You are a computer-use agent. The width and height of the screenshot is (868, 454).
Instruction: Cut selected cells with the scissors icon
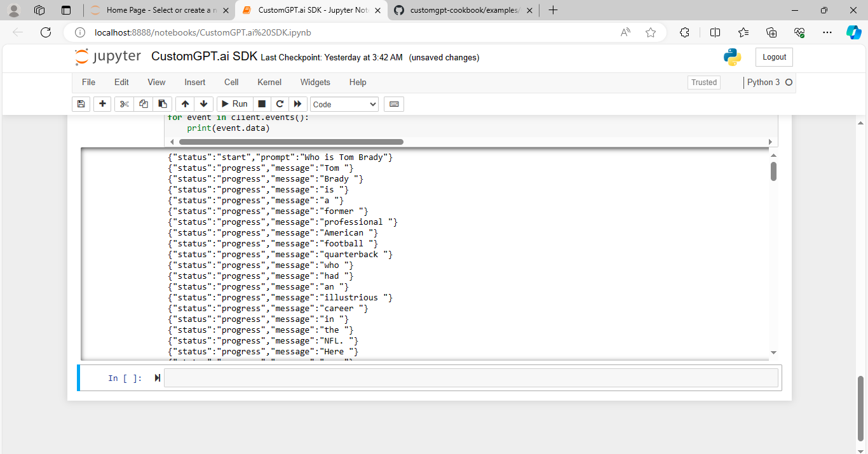click(124, 103)
